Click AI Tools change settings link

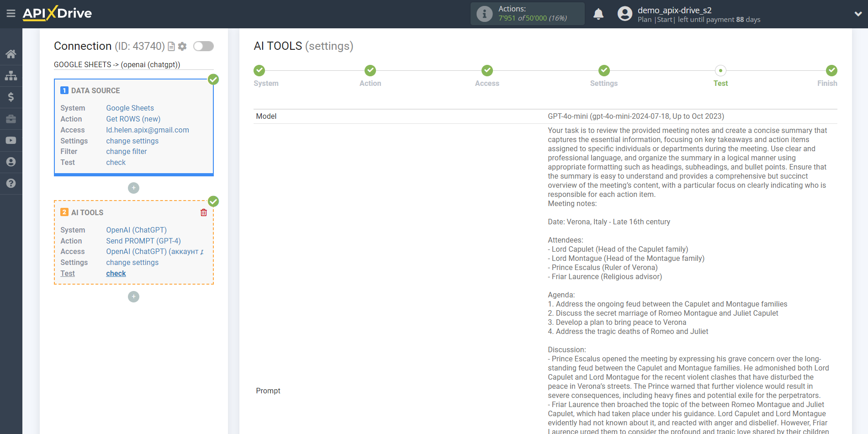132,262
